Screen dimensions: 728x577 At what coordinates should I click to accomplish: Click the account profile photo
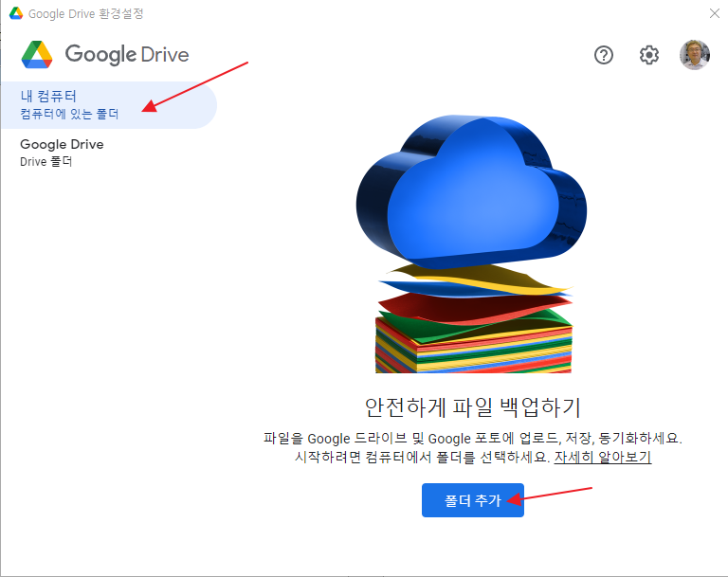tap(695, 55)
